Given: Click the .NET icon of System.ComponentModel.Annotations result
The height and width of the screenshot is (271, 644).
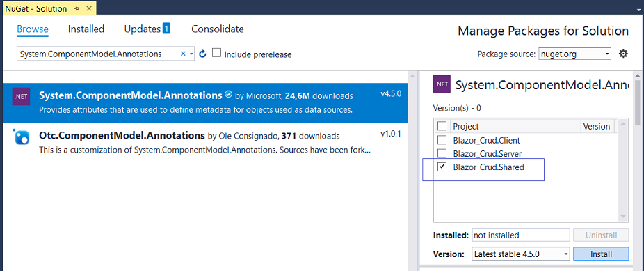Looking at the screenshot, I should coord(20,98).
